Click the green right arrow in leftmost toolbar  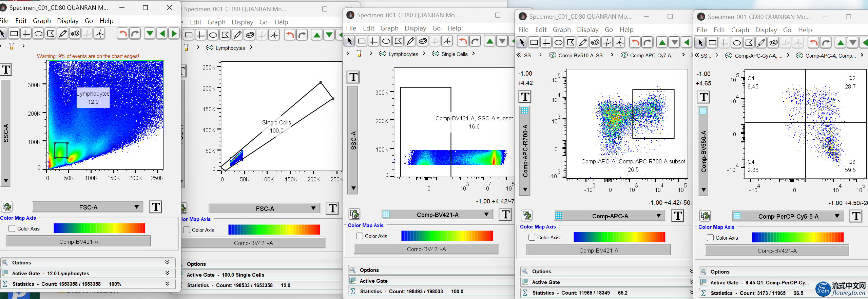point(174,34)
